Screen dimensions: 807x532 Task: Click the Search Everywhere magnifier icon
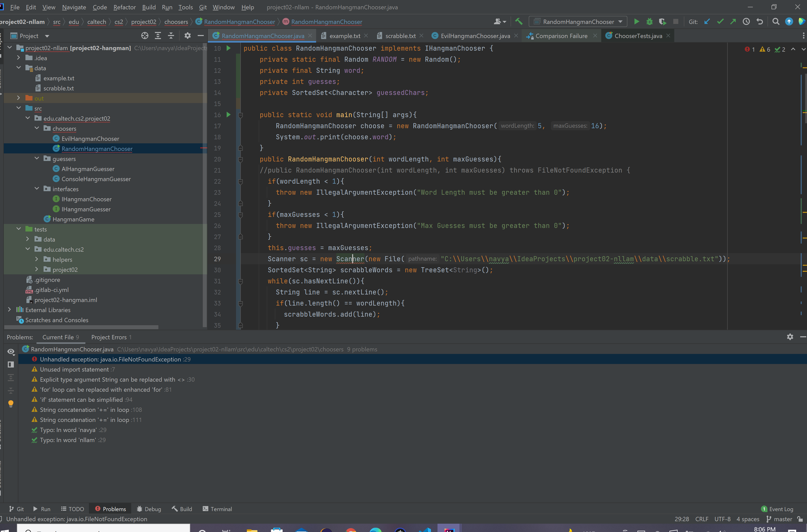pos(776,22)
